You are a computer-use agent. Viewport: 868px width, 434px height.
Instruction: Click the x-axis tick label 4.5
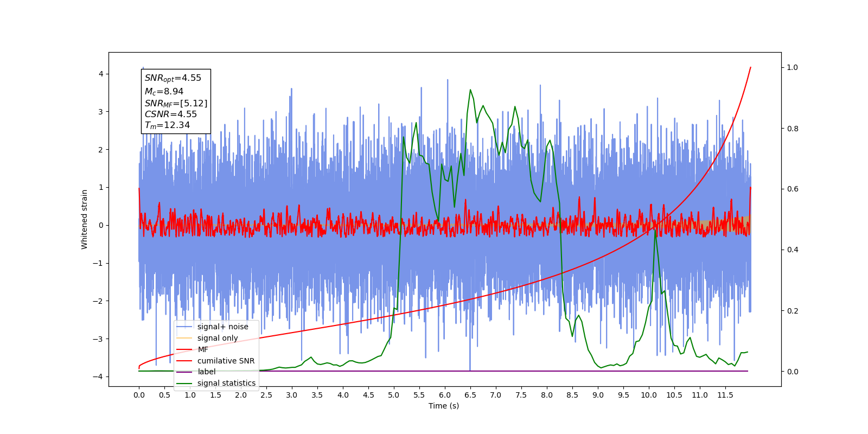[x=368, y=395]
